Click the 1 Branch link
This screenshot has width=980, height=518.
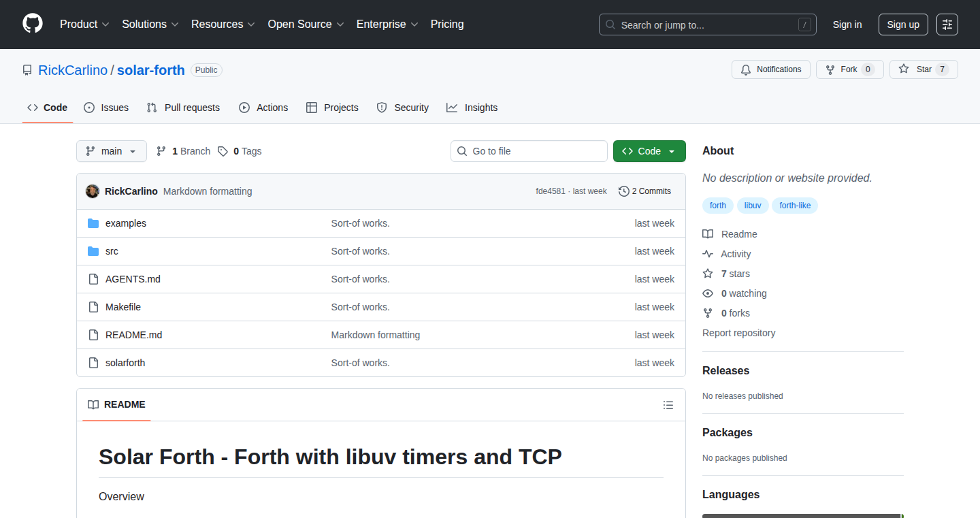point(183,151)
